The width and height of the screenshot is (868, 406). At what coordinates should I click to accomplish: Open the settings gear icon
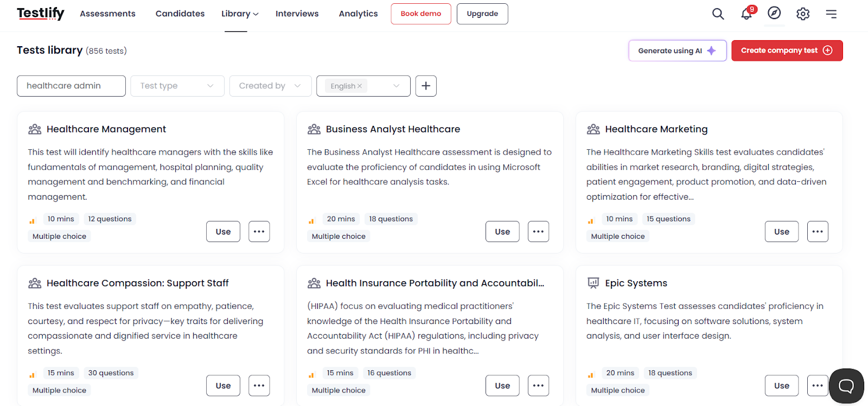803,14
